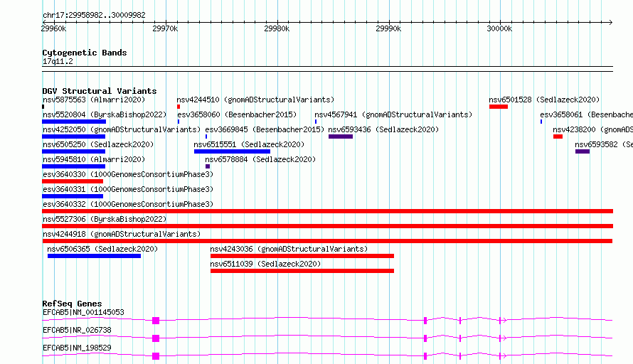633x364 pixels.
Task: Click the red nsv4243036 variant bar
Action: 302,256
